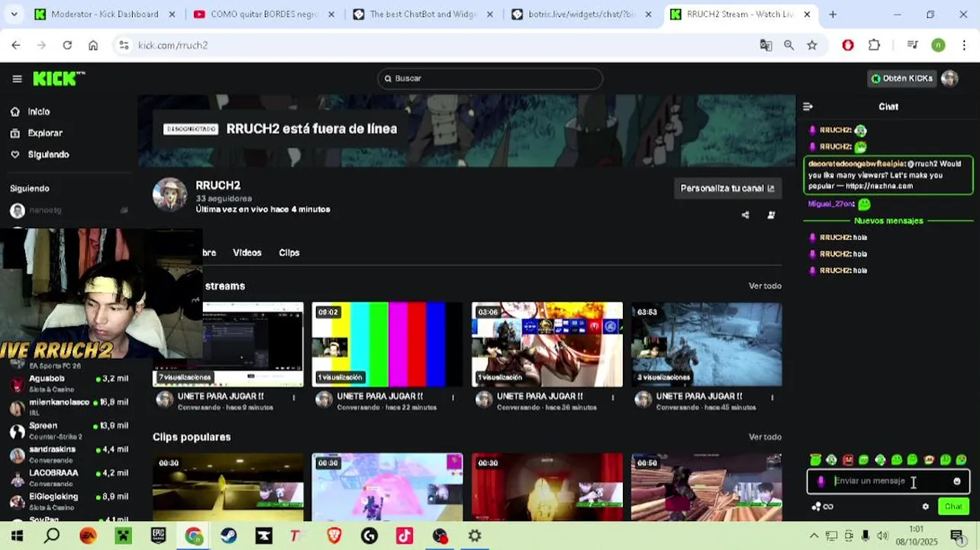Focus the Buscar search box

[490, 79]
